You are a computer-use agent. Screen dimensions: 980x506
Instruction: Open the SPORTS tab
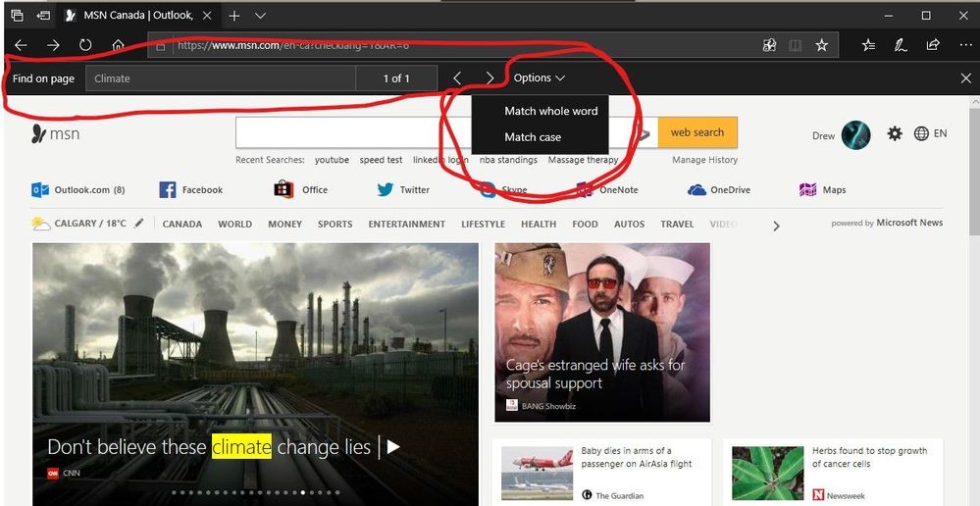coord(335,225)
